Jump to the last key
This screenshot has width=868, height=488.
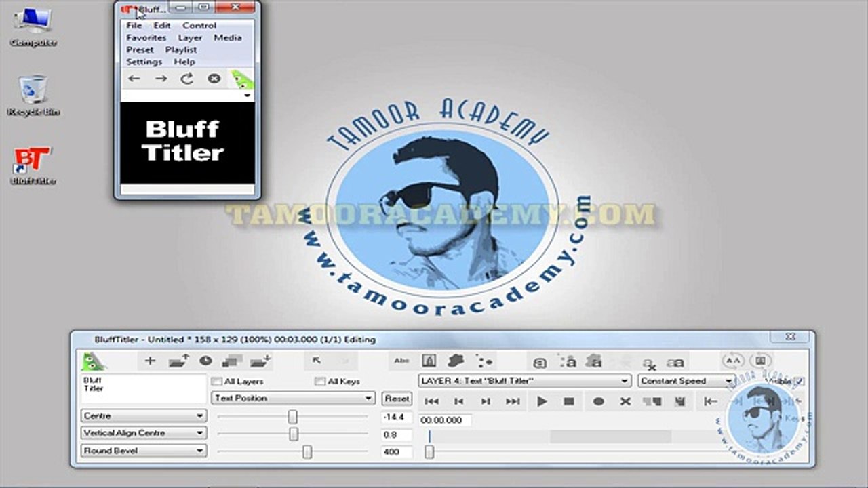(513, 401)
